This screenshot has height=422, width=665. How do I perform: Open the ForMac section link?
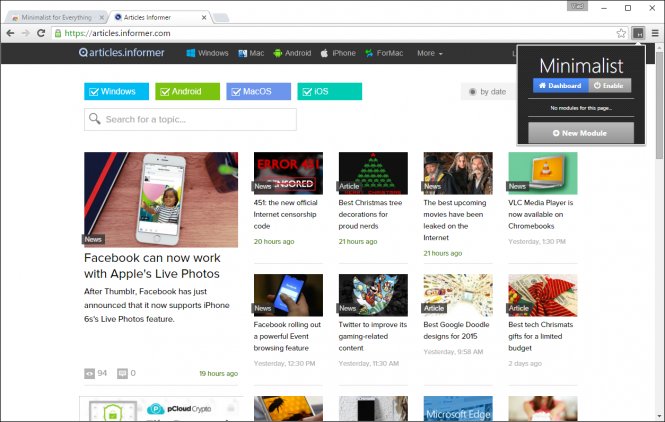click(x=390, y=53)
